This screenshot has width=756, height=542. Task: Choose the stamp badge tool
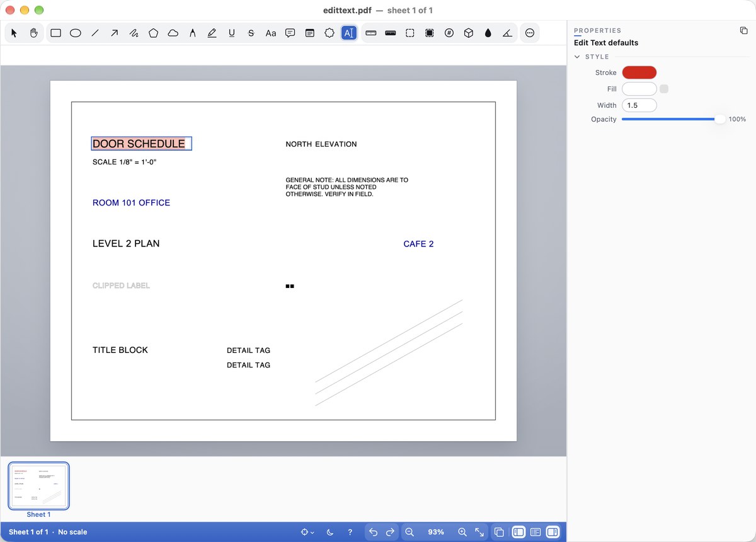click(x=329, y=33)
